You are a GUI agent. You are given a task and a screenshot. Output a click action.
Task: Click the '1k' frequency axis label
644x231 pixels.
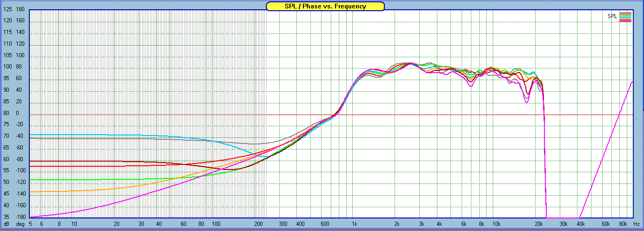tap(354, 224)
